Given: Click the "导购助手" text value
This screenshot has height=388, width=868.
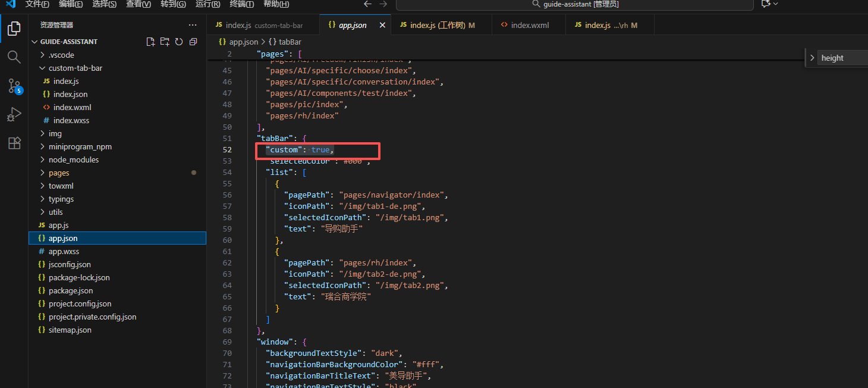Looking at the screenshot, I should tap(342, 229).
